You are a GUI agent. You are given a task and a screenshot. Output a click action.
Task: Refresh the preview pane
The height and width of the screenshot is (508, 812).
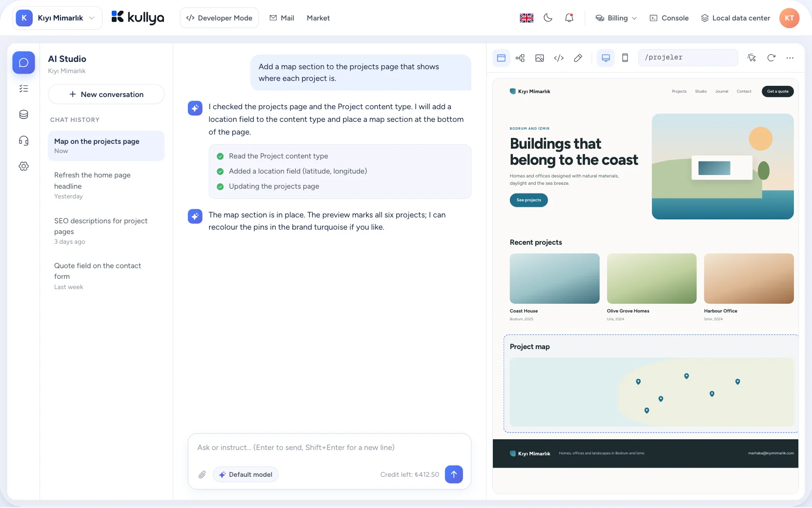click(771, 58)
